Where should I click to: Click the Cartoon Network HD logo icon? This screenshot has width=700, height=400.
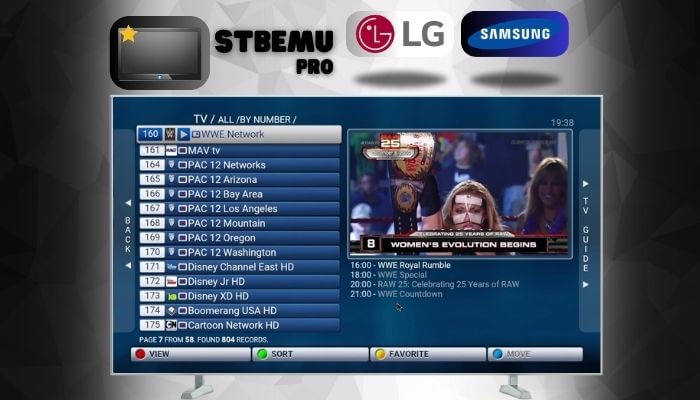click(171, 325)
